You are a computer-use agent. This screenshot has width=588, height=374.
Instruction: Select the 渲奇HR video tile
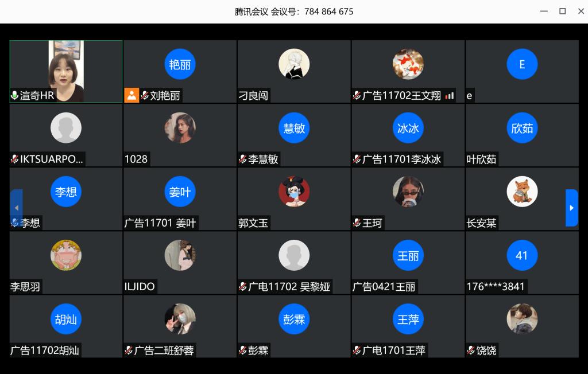(x=66, y=71)
